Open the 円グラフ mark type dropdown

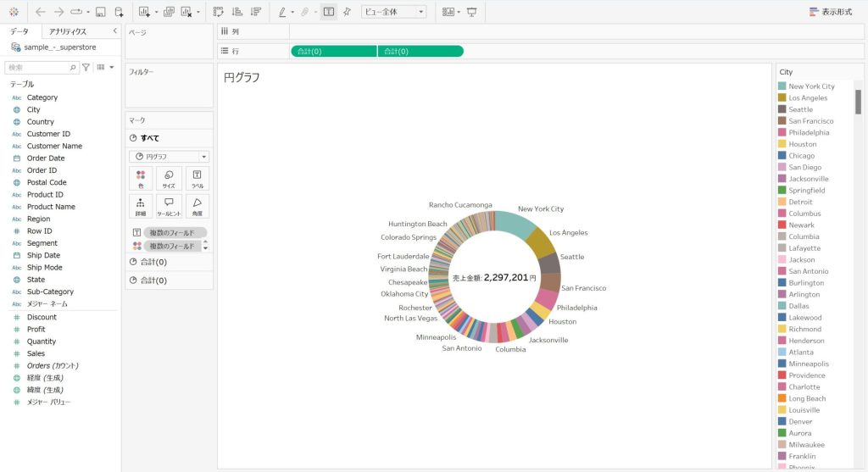169,157
